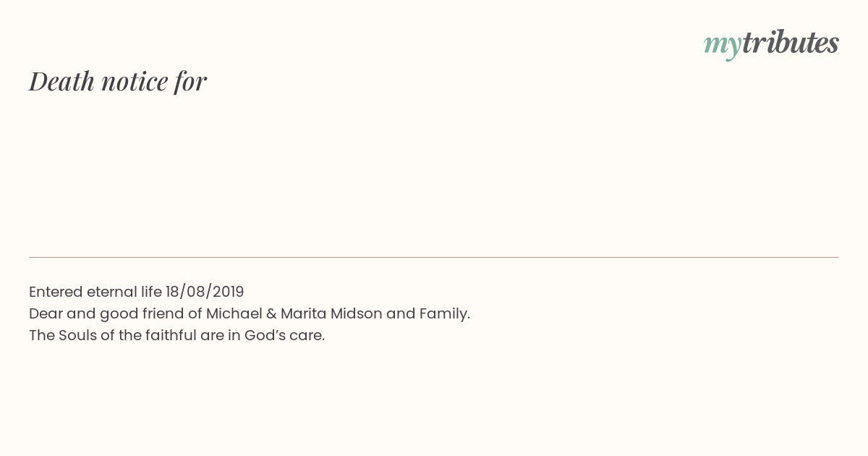Click the horizontal divider line
The height and width of the screenshot is (456, 868).
click(x=434, y=257)
